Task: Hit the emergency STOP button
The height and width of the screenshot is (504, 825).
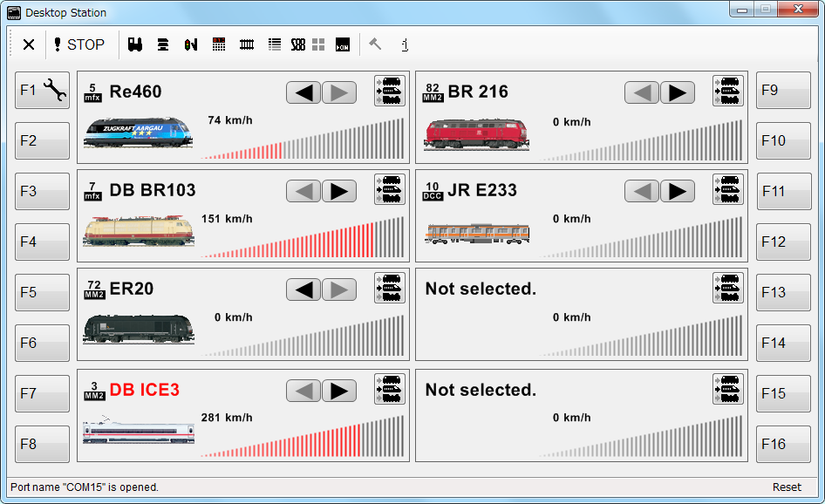Action: coord(79,44)
